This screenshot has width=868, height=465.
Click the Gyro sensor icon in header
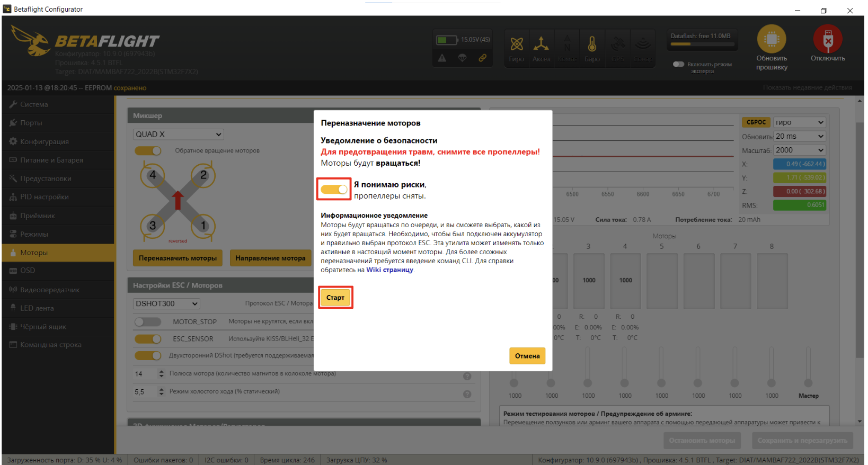516,44
